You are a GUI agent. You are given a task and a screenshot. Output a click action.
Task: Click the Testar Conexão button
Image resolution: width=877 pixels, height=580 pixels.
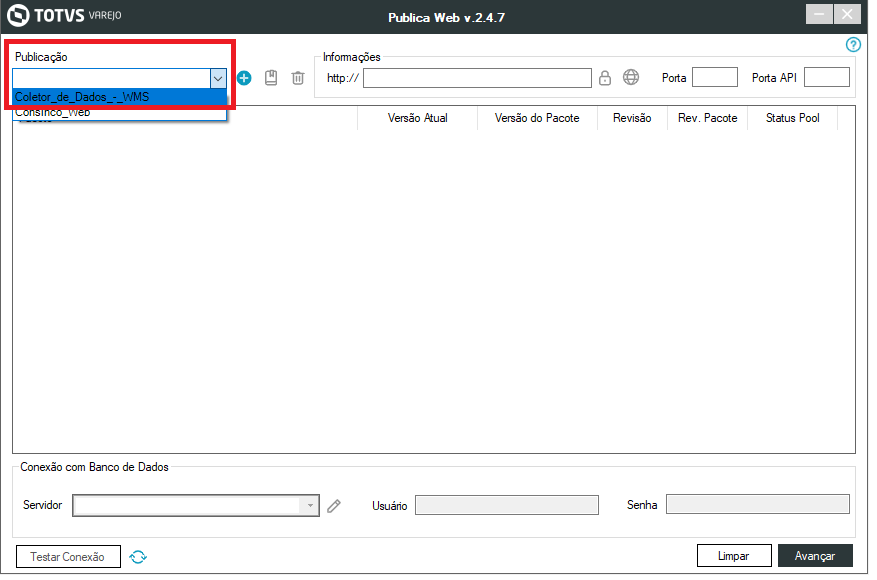point(68,557)
